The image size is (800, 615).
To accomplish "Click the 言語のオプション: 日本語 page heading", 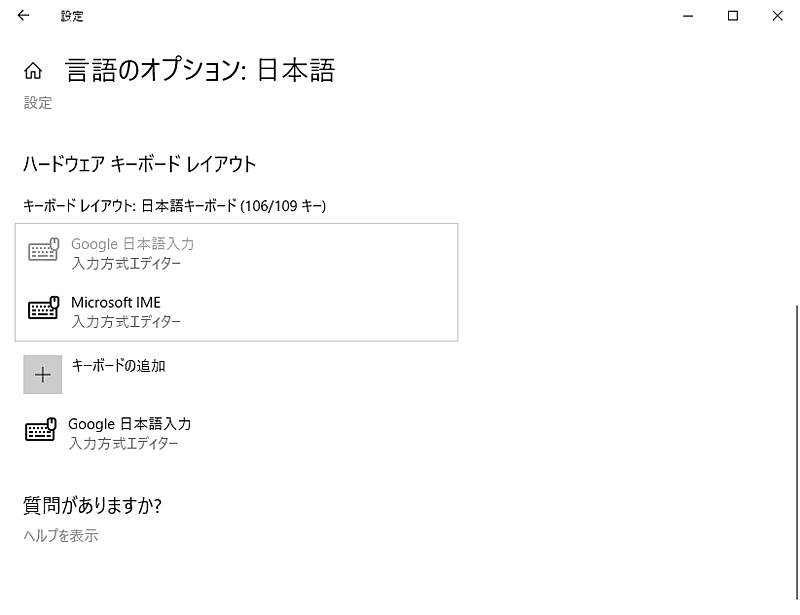I will coord(200,70).
